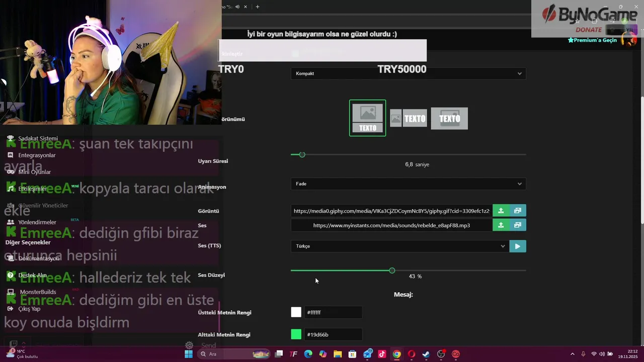Open Opera from the taskbar
Viewport: 644px width, 362px height.
[412, 354]
